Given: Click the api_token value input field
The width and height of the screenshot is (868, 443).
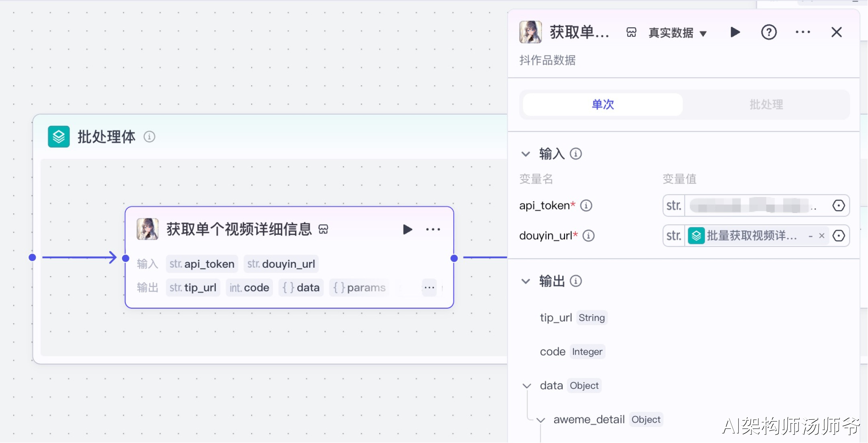Looking at the screenshot, I should pos(751,206).
